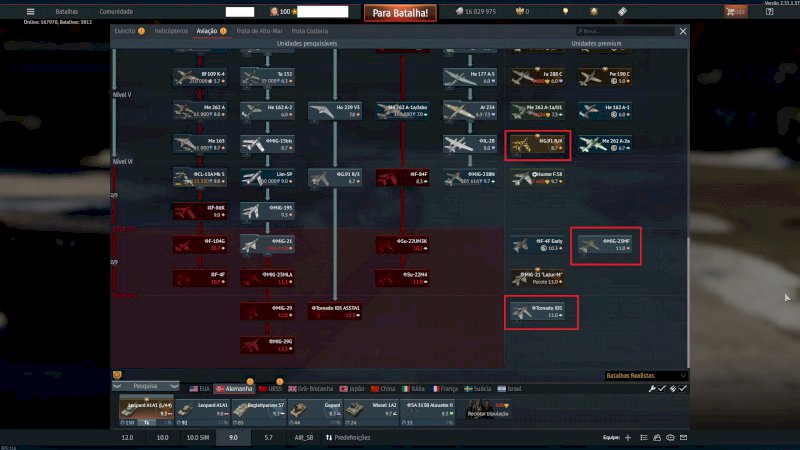This screenshot has width=800, height=450.
Task: Select the premium MiG-23MF aircraft
Action: (605, 244)
